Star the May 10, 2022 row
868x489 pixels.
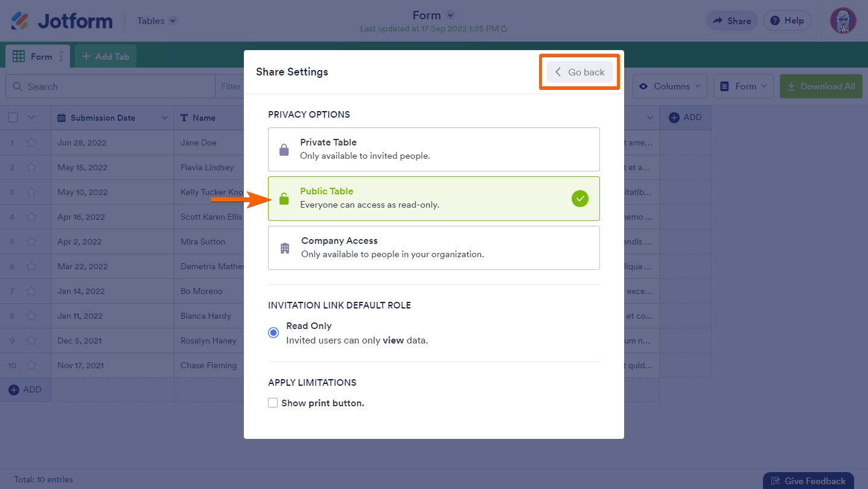[x=31, y=193]
